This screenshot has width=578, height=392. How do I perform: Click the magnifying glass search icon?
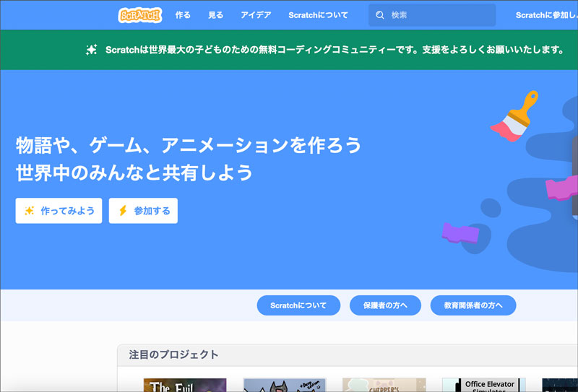point(380,15)
